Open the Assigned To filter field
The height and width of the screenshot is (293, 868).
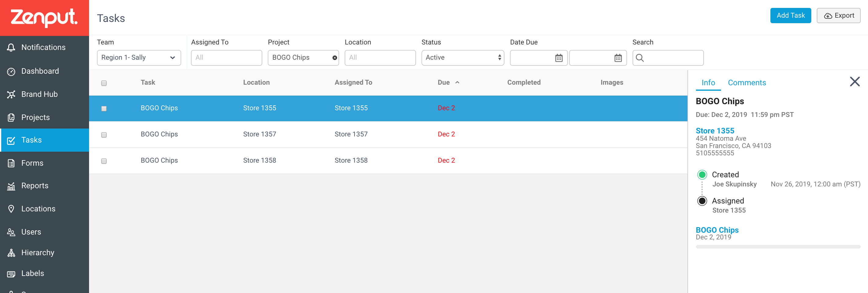pyautogui.click(x=226, y=58)
